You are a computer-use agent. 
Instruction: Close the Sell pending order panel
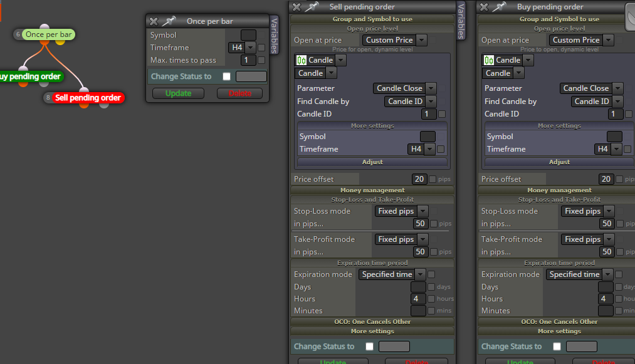click(x=297, y=7)
